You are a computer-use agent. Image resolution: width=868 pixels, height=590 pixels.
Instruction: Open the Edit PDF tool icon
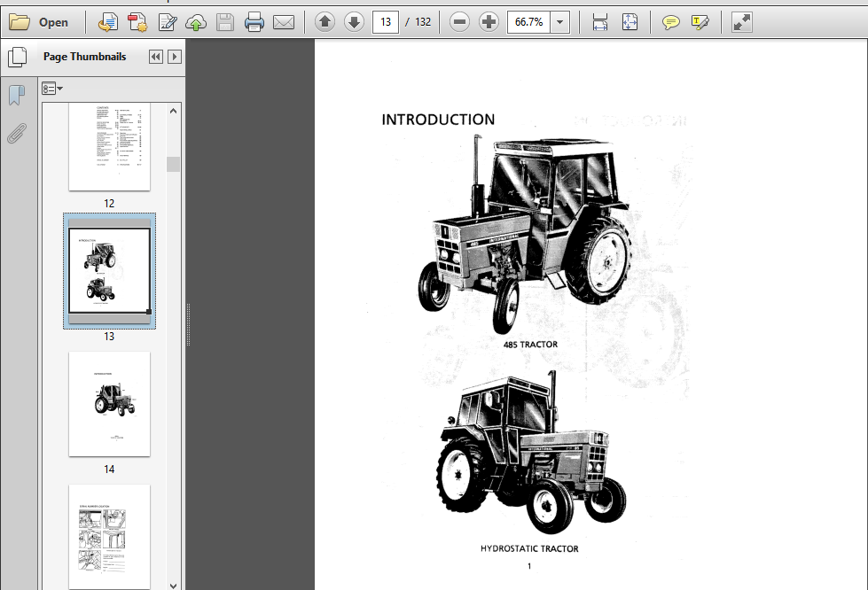[168, 22]
